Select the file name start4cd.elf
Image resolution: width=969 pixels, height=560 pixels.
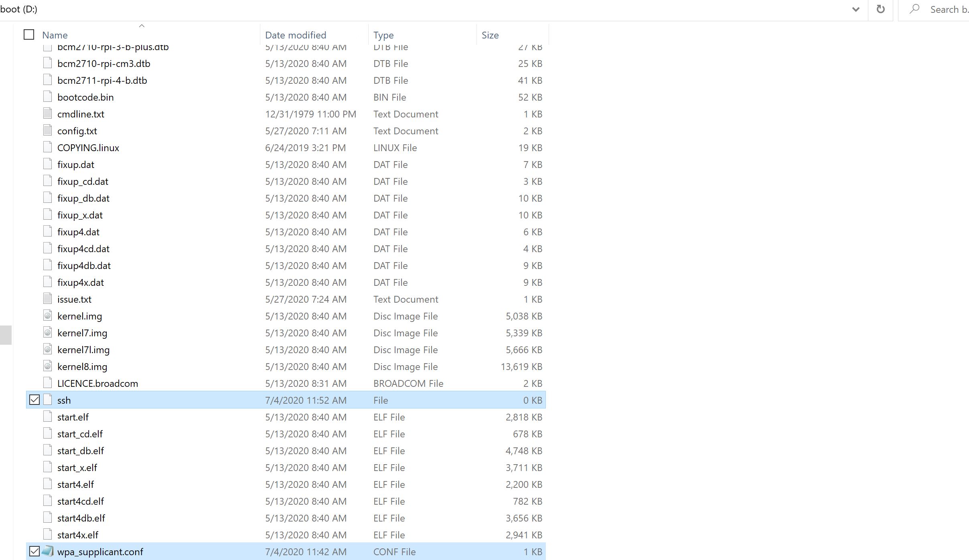(x=81, y=501)
